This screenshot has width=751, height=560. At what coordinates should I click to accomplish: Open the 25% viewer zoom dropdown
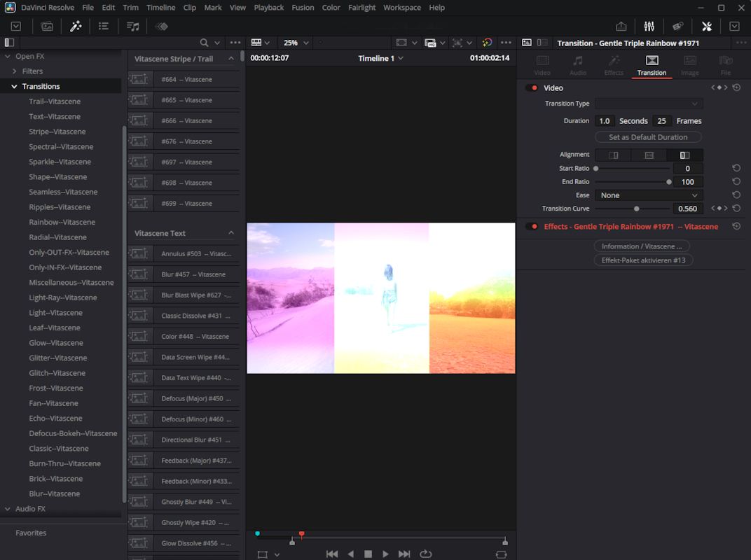tap(296, 43)
